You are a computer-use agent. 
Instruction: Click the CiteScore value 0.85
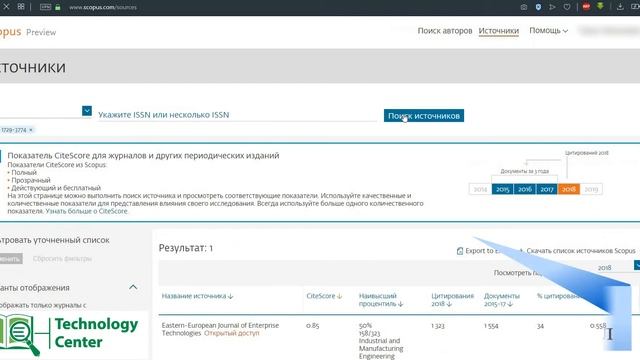point(312,325)
